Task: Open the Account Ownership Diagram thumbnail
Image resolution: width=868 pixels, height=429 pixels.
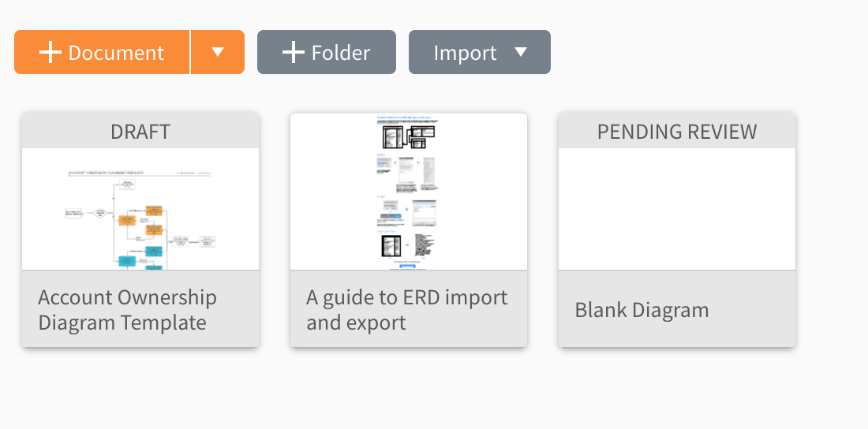Action: click(x=140, y=209)
